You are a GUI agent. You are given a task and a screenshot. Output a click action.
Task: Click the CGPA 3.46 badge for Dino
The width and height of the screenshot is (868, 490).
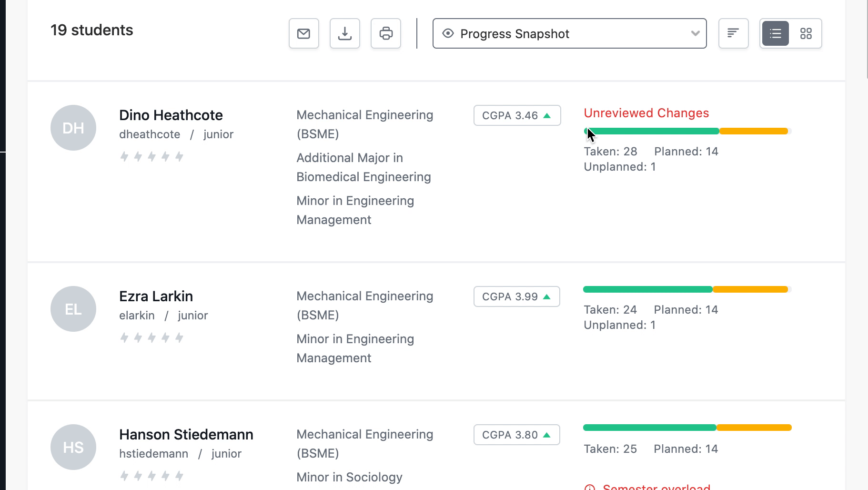click(517, 115)
